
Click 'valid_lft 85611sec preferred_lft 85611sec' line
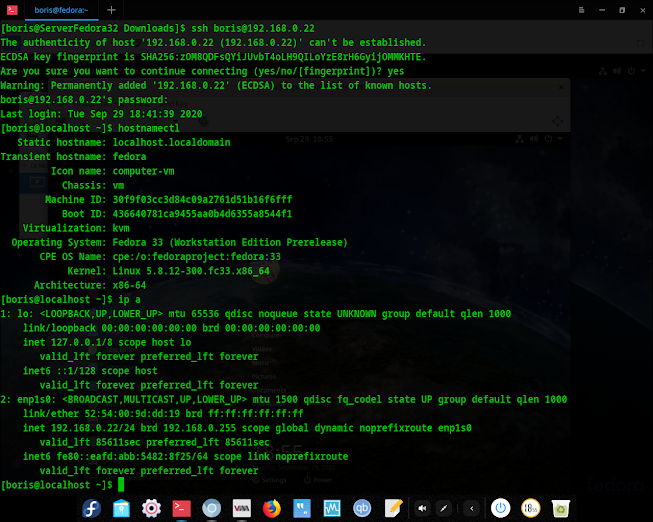tap(155, 442)
